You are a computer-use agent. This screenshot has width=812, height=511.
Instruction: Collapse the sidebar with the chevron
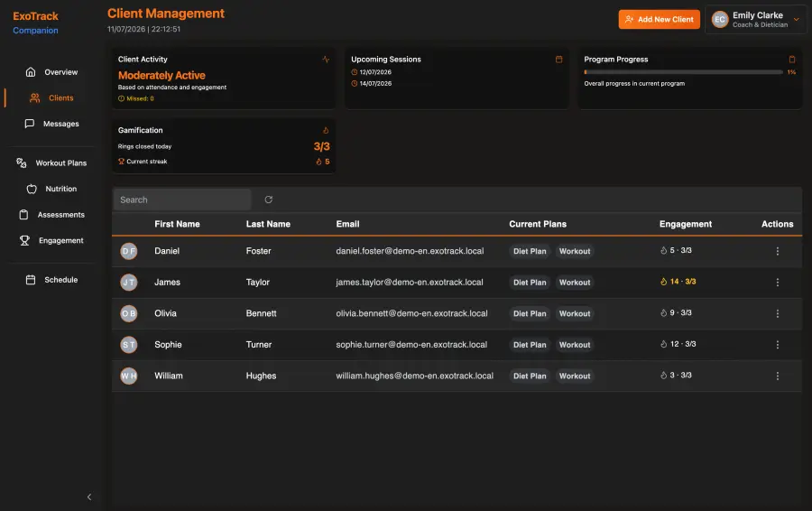click(x=89, y=497)
